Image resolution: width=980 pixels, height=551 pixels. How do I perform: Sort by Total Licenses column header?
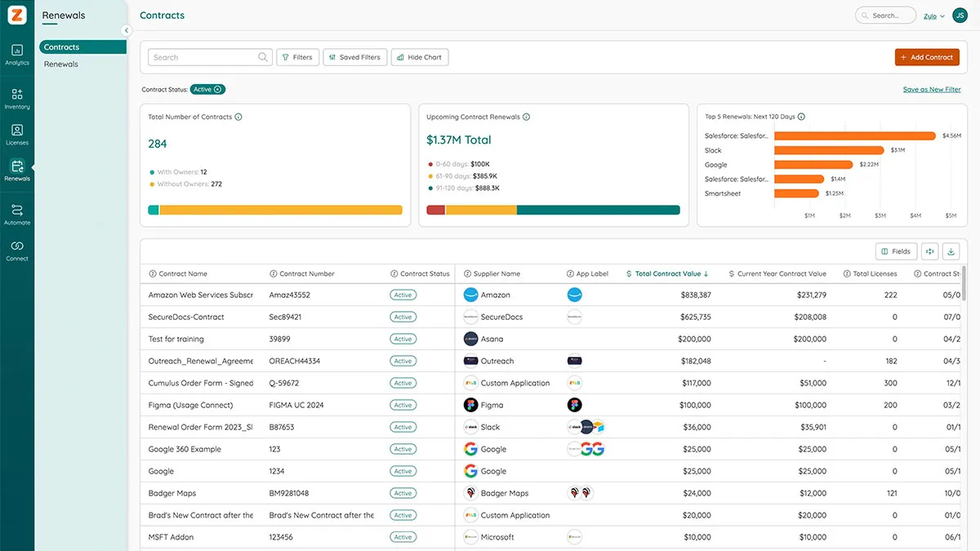[x=870, y=273]
